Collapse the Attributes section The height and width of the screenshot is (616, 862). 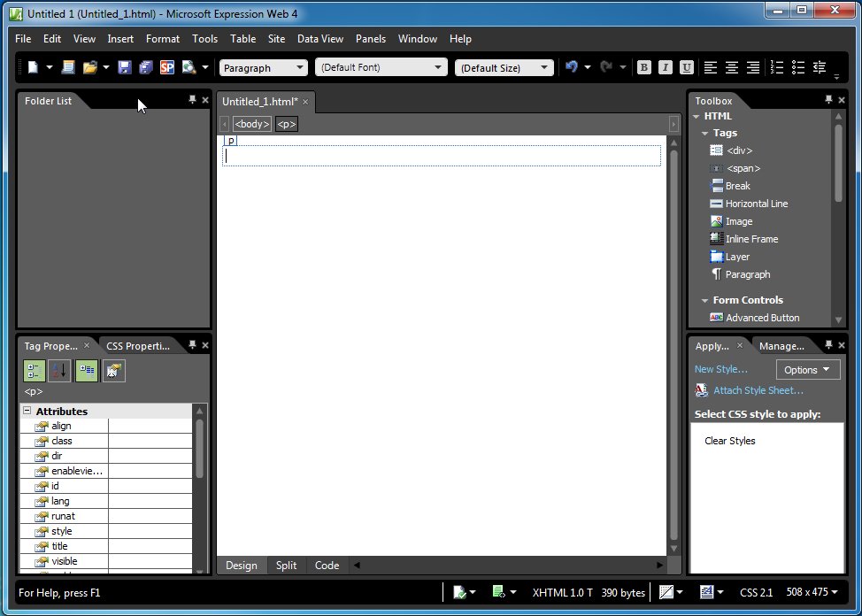(27, 411)
